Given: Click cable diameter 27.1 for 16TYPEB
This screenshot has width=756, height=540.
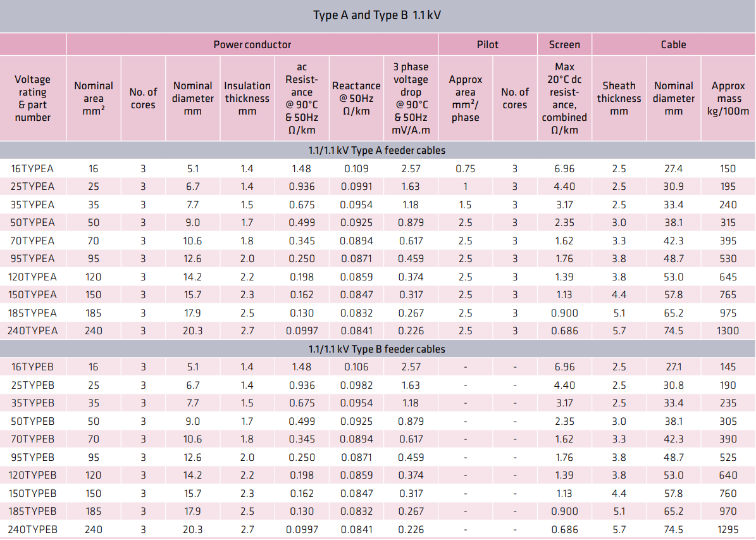Looking at the screenshot, I should tap(673, 367).
